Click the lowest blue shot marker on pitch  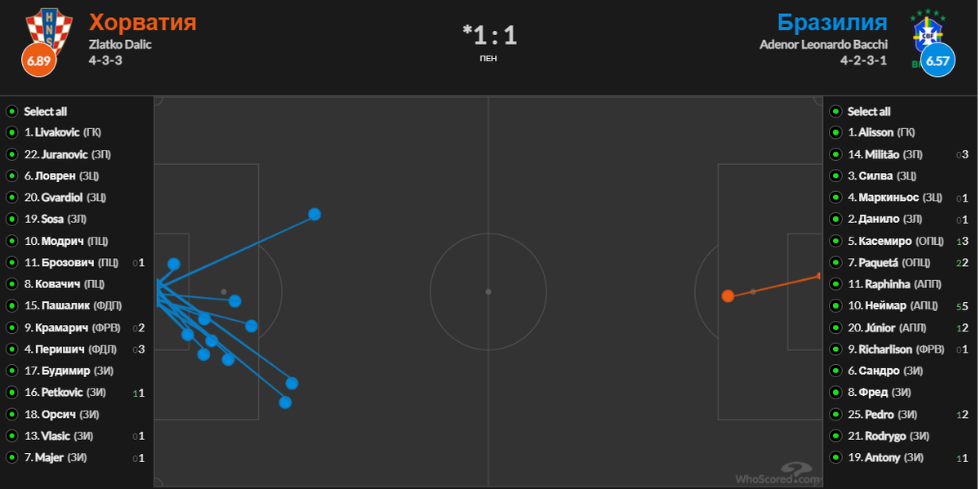click(285, 402)
